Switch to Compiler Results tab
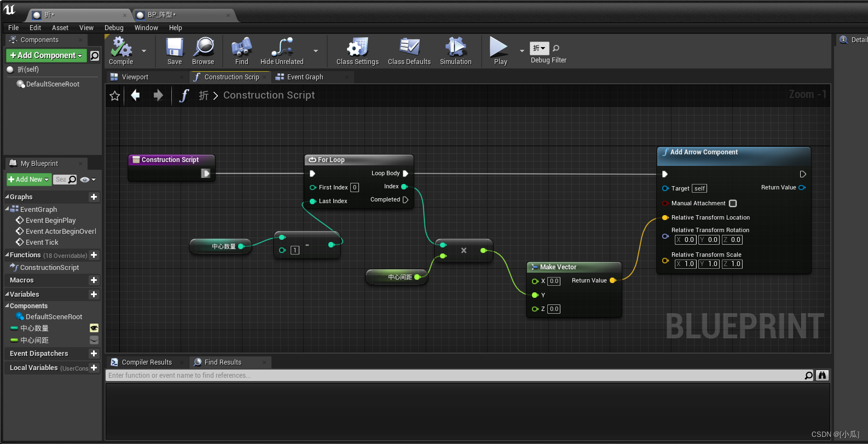The image size is (868, 444). 147,362
